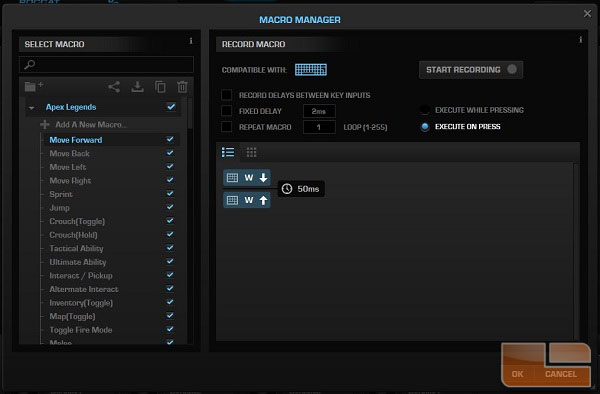This screenshot has width=600, height=394.
Task: Click the new folder icon
Action: pyautogui.click(x=34, y=86)
